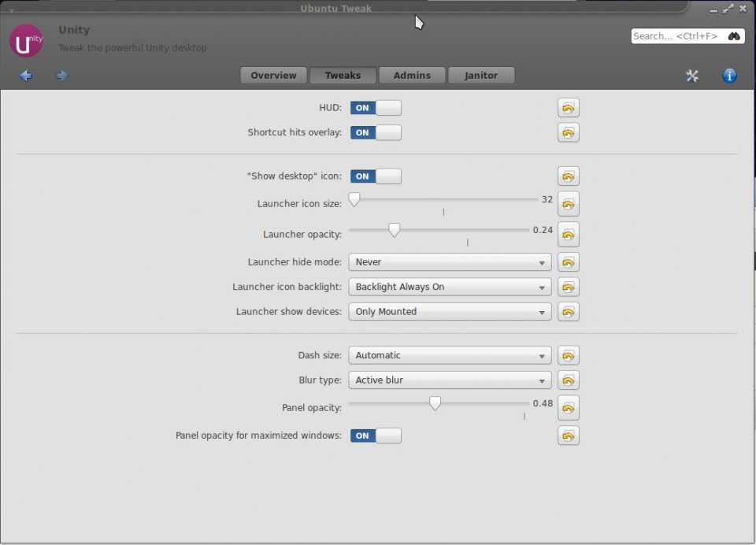
Task: Reset Launcher icon backlight setting
Action: (569, 287)
